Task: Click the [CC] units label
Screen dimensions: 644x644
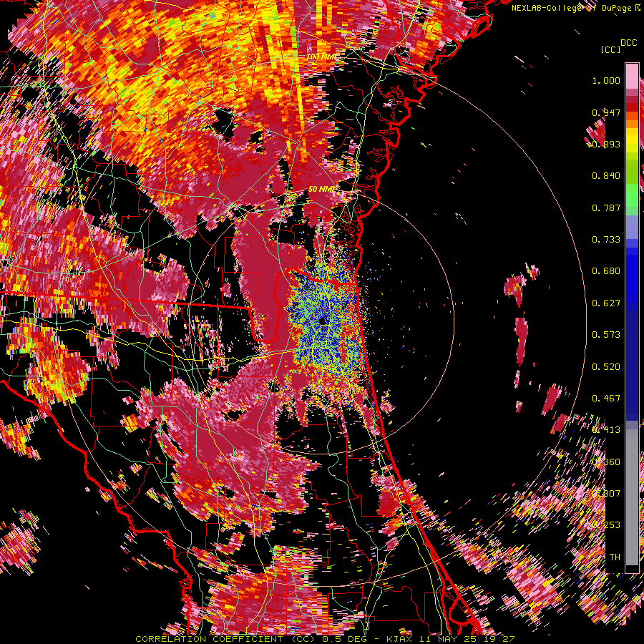Action: point(611,49)
